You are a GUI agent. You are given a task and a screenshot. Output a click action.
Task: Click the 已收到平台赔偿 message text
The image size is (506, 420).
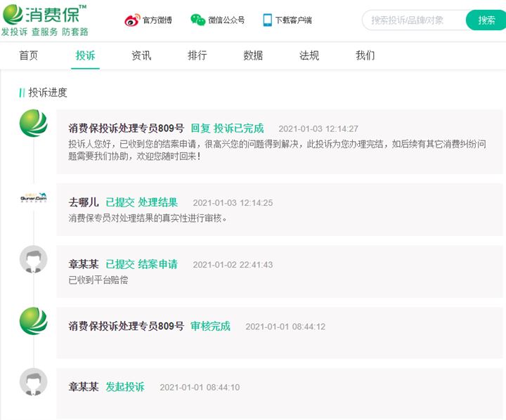(x=98, y=280)
